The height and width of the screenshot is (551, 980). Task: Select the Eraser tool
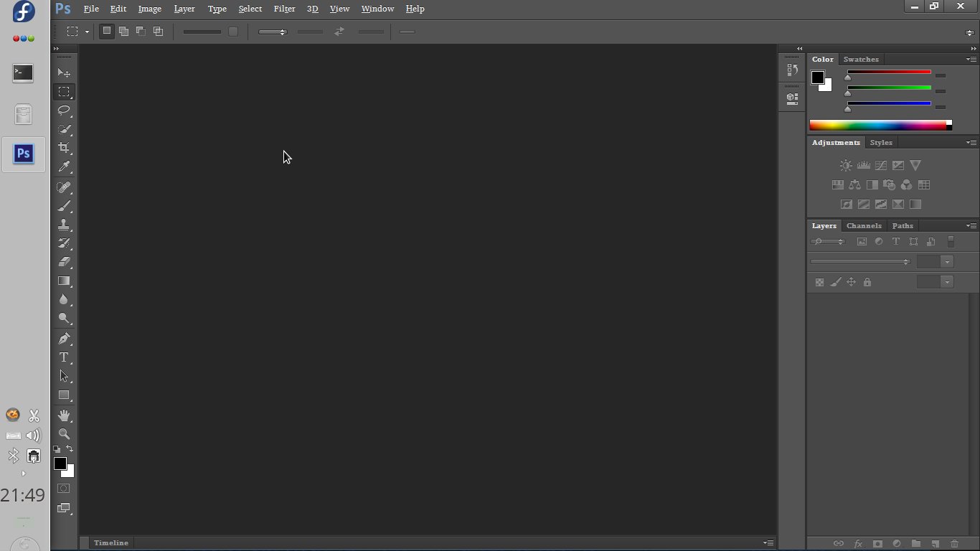64,262
